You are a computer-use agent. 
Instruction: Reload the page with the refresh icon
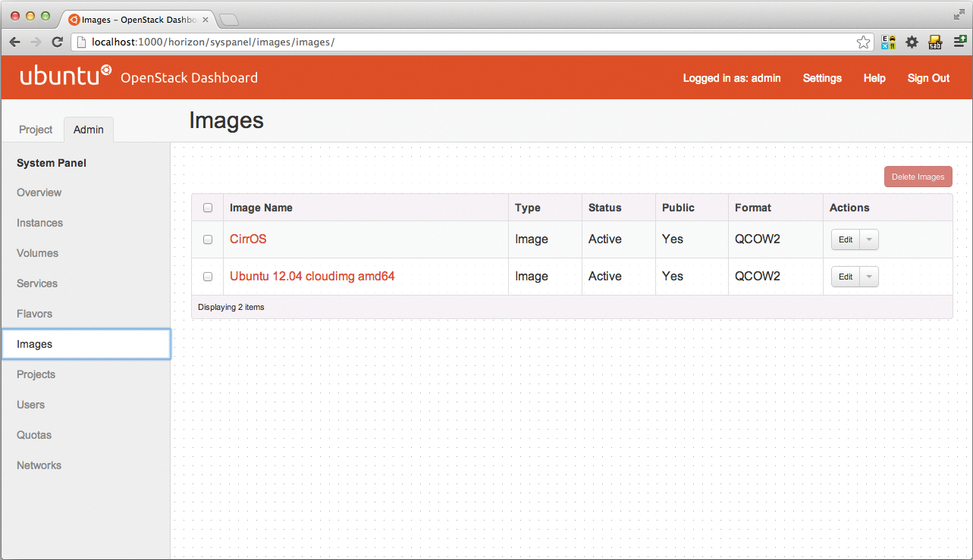point(57,42)
